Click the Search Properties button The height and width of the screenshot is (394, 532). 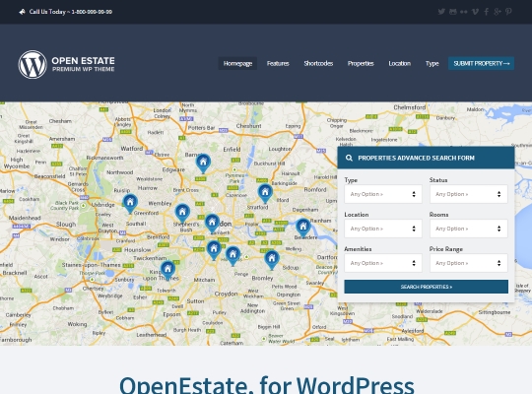[427, 287]
